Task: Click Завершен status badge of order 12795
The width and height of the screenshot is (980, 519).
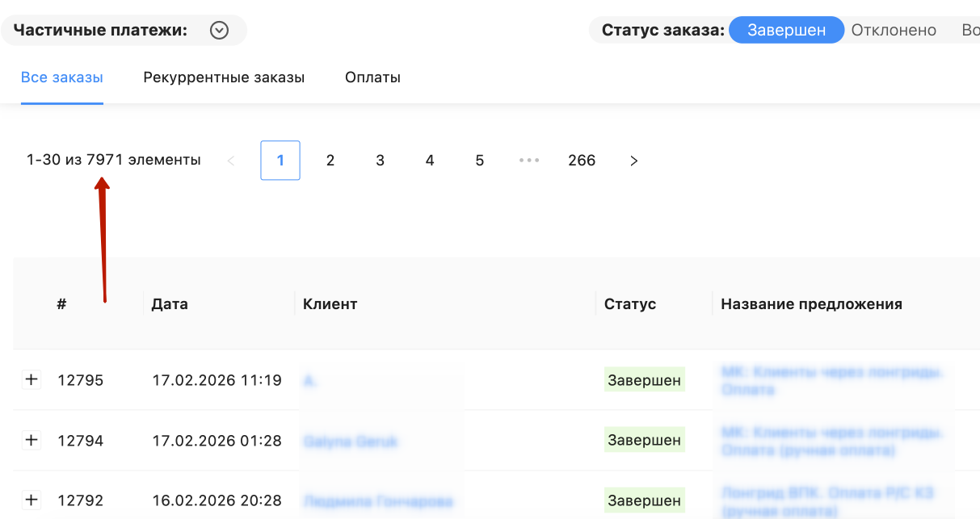Action: 644,380
